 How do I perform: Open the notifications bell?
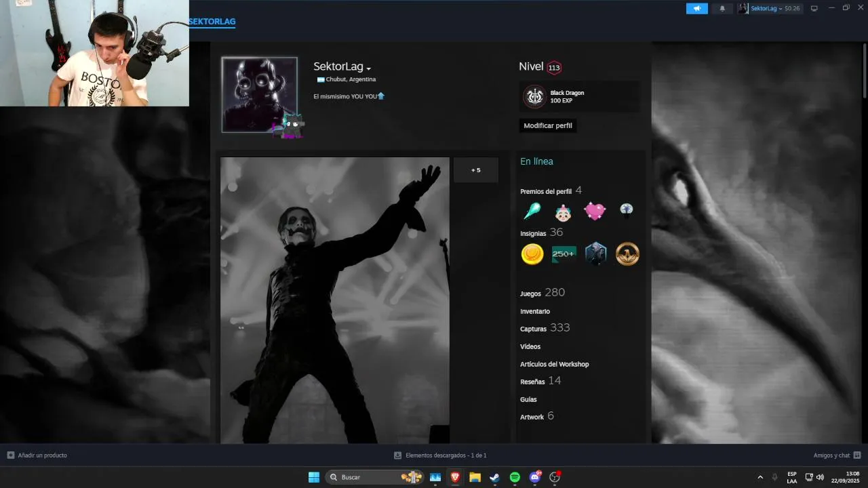coord(722,8)
